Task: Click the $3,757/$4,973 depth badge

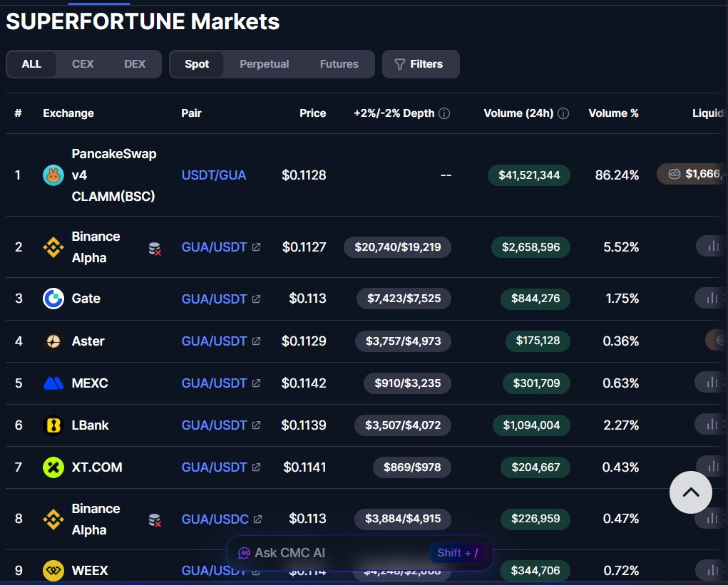Action: click(403, 341)
